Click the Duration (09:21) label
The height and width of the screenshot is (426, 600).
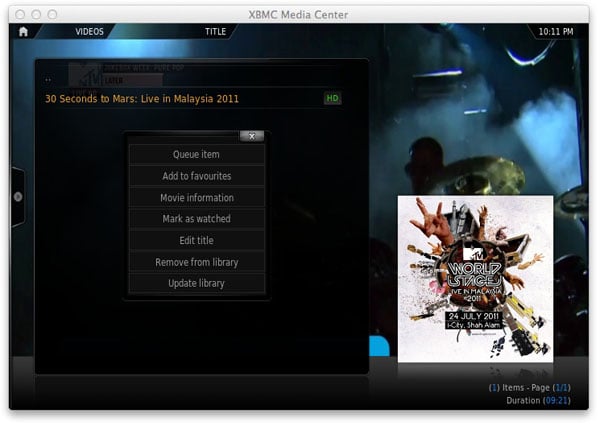pyautogui.click(x=538, y=400)
